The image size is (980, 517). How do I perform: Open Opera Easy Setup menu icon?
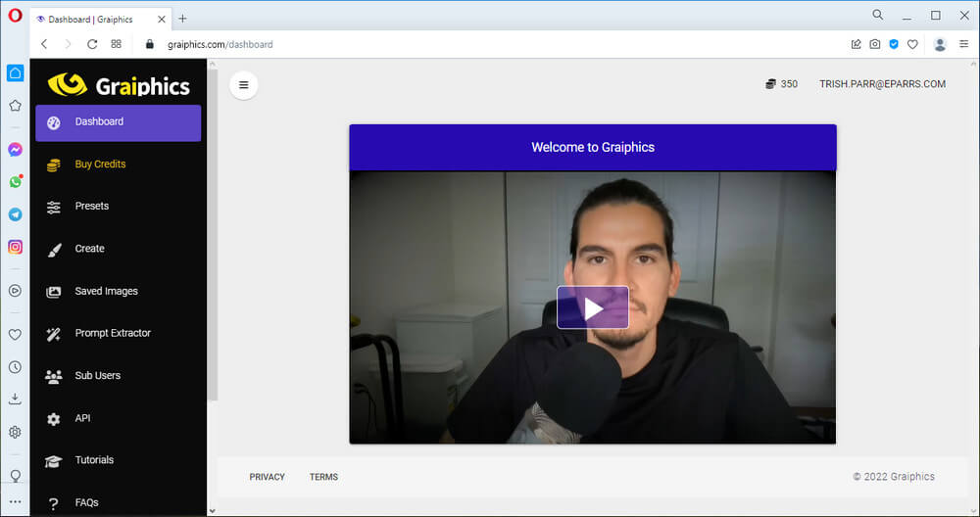[963, 44]
